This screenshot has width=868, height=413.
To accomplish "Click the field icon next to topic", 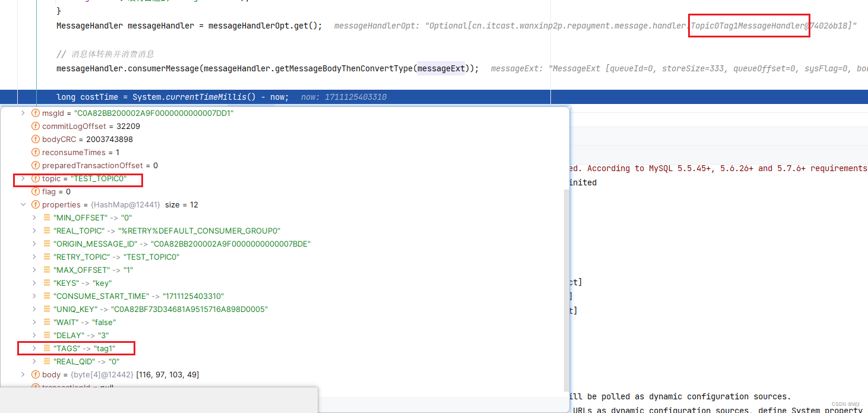I will tap(36, 178).
